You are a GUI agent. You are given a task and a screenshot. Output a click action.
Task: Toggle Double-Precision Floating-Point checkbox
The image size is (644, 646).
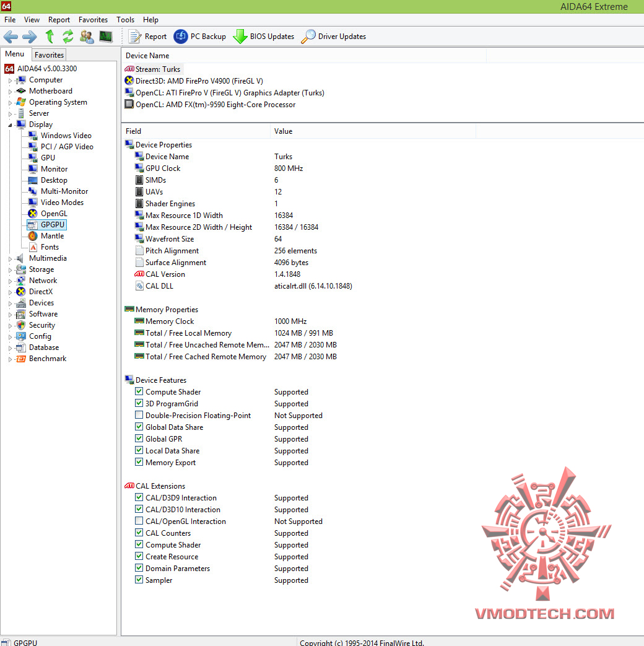tap(139, 415)
